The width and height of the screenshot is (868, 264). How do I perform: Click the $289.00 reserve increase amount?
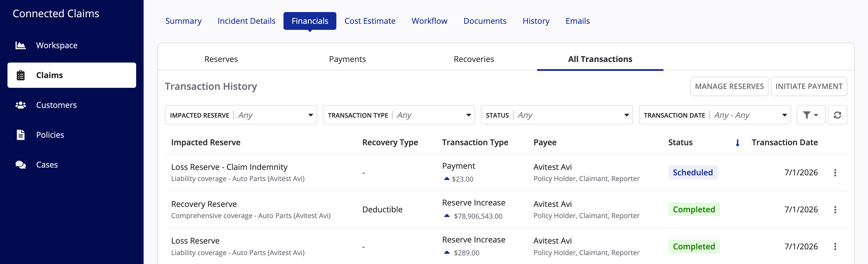tap(466, 253)
